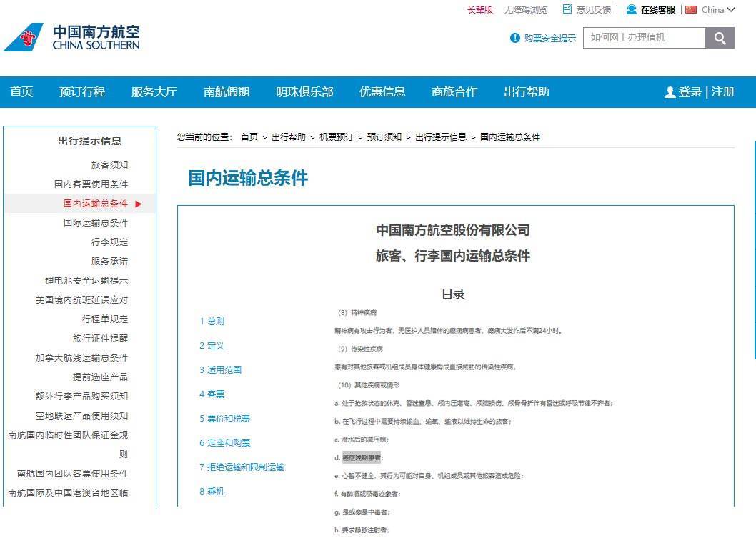Click the ticket safety alert icon
This screenshot has height=541, width=756.
click(x=515, y=38)
